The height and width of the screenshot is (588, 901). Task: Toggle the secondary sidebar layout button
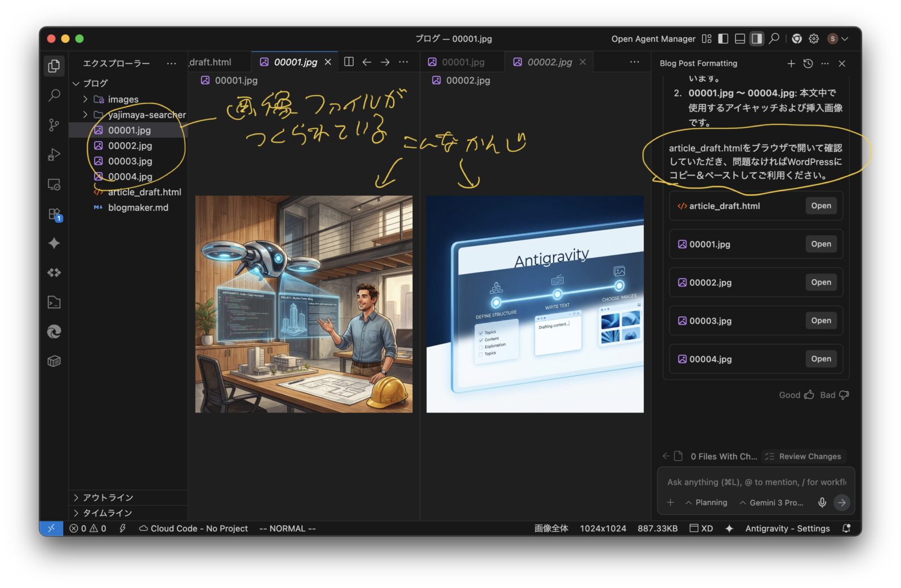(x=757, y=39)
